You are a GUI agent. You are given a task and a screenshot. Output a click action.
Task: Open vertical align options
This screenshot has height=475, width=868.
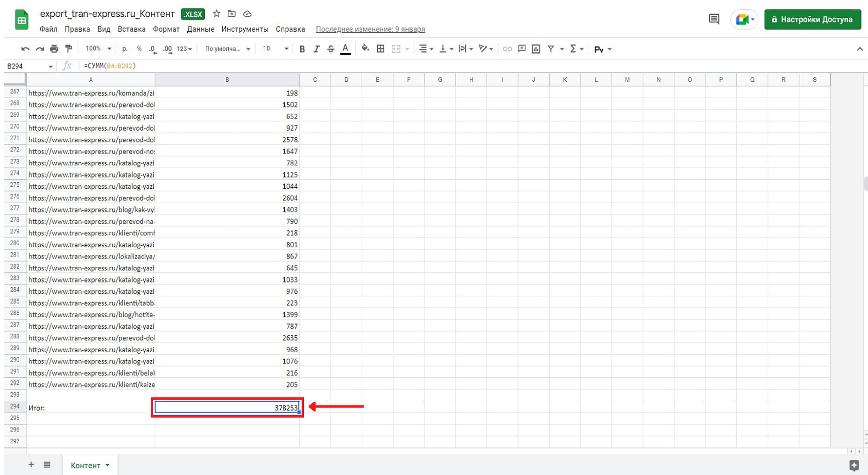pyautogui.click(x=446, y=49)
